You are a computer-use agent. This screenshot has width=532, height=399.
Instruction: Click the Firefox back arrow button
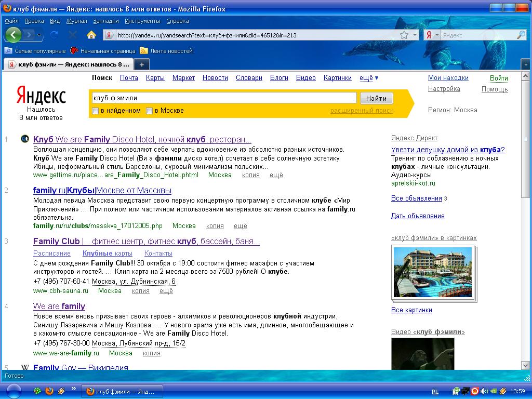point(13,35)
